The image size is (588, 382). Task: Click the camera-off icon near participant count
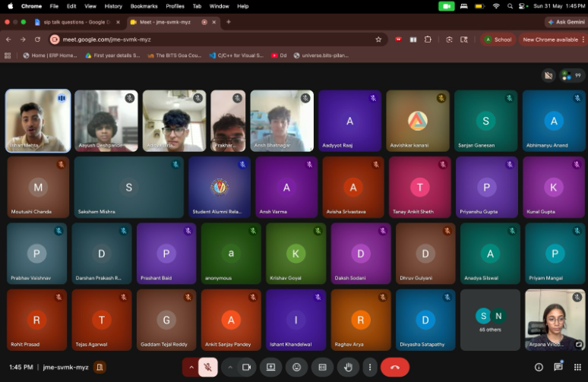click(x=548, y=76)
